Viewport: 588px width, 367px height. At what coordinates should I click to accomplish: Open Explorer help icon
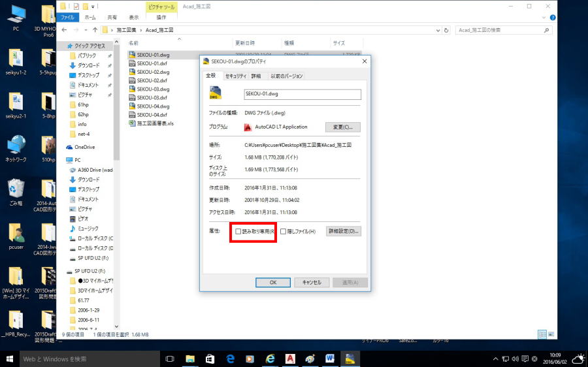552,18
